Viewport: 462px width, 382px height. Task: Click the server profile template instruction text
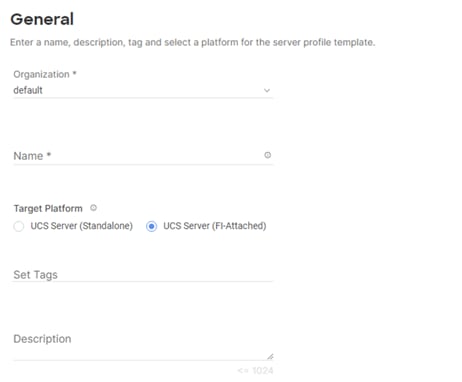193,42
